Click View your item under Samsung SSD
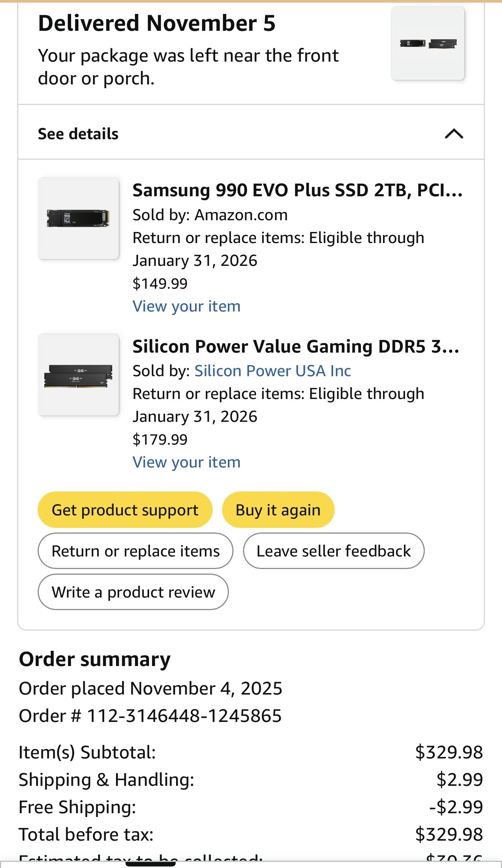The height and width of the screenshot is (868, 502). pyautogui.click(x=186, y=306)
